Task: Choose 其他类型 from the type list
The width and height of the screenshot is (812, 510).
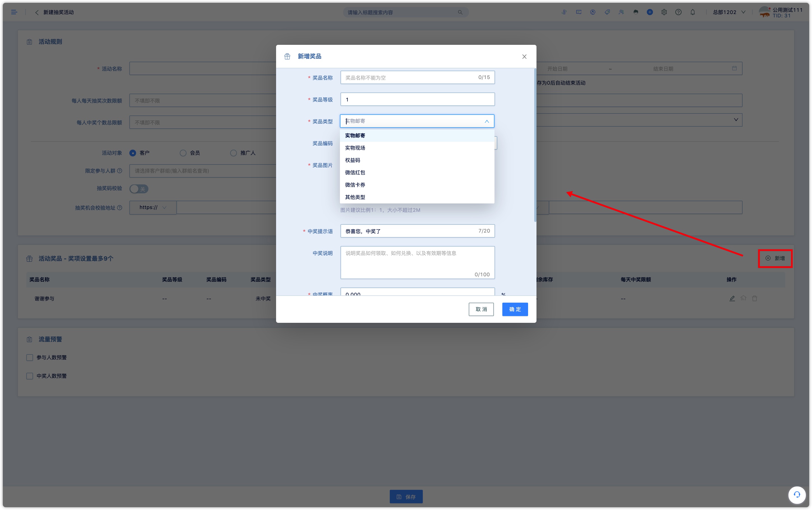Action: (417, 197)
